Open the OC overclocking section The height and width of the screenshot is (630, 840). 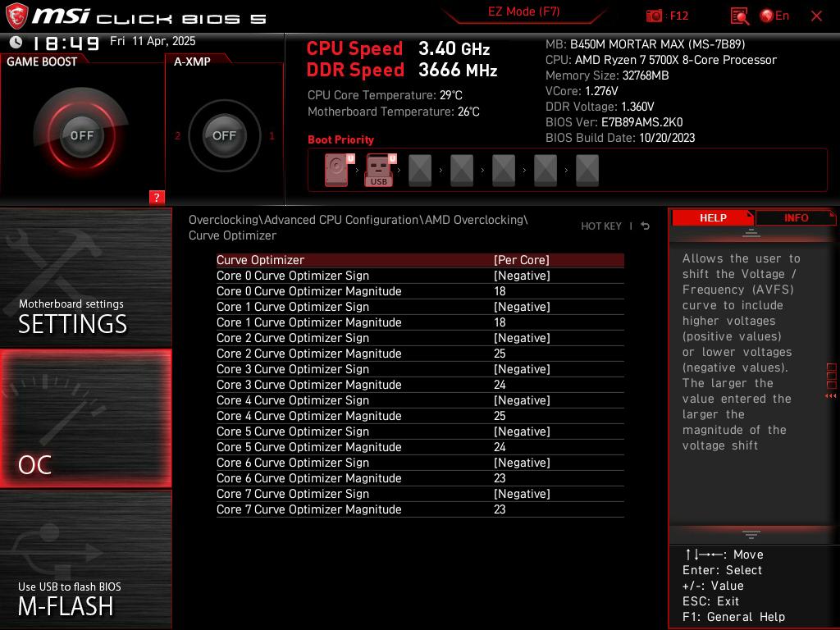pyautogui.click(x=85, y=418)
